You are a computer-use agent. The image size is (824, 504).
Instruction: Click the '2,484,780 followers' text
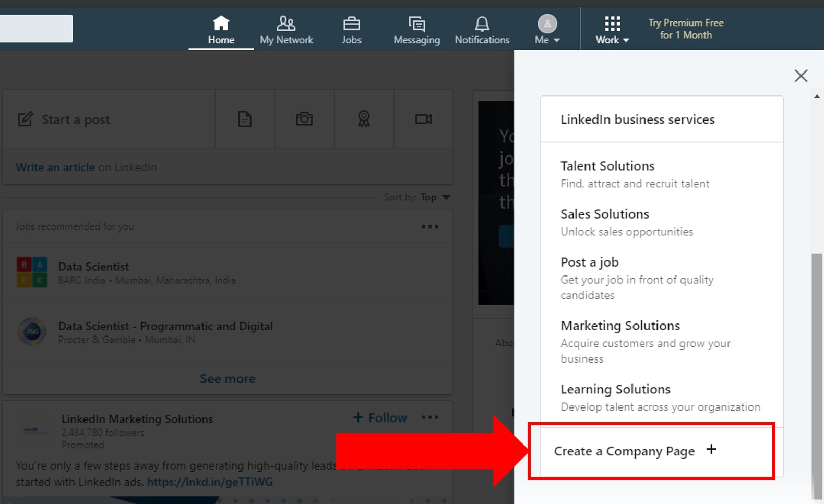coord(102,433)
